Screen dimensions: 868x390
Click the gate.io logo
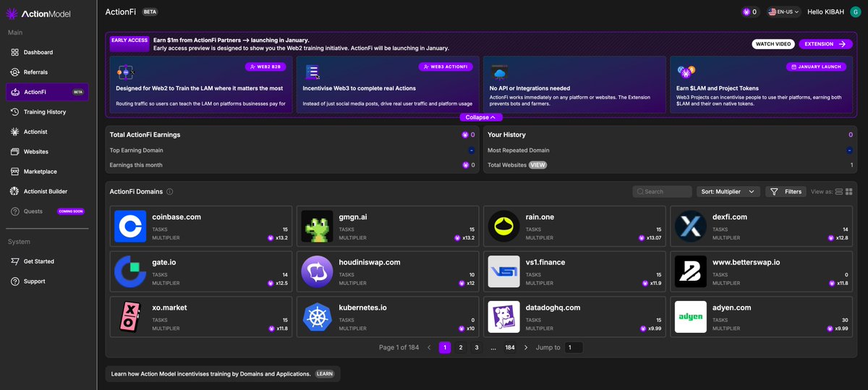click(130, 271)
